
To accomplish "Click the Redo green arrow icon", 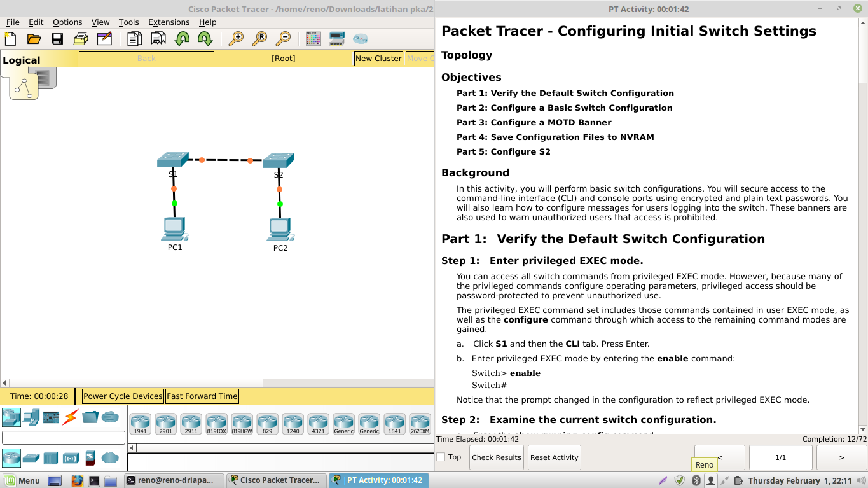I will [x=205, y=39].
